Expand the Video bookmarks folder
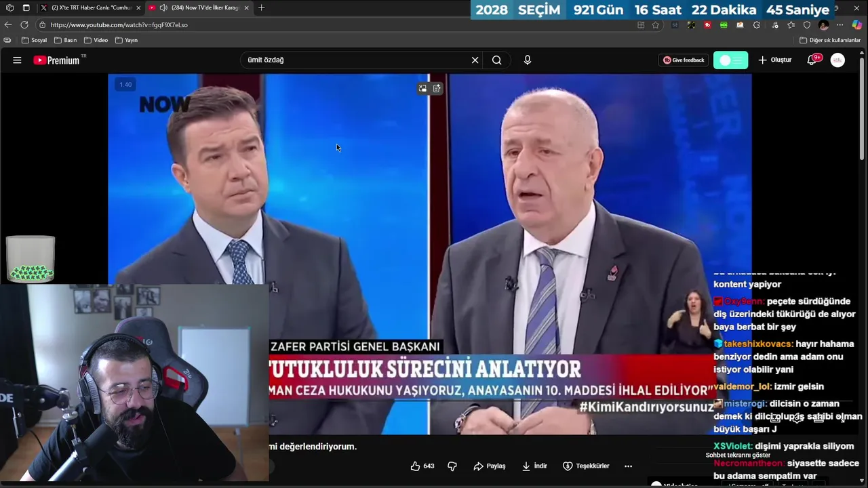 (x=96, y=40)
